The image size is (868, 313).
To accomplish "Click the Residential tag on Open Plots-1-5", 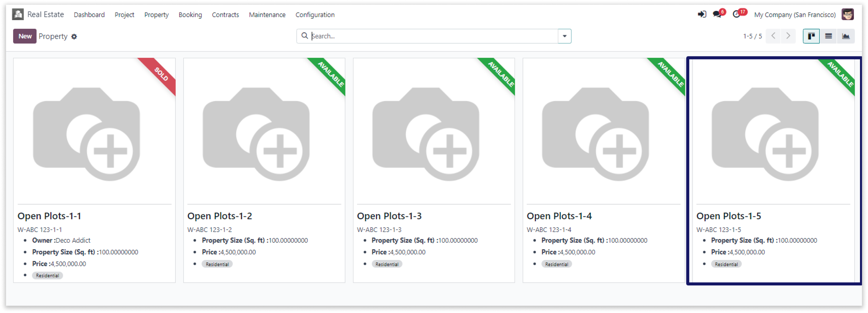I will [x=726, y=264].
